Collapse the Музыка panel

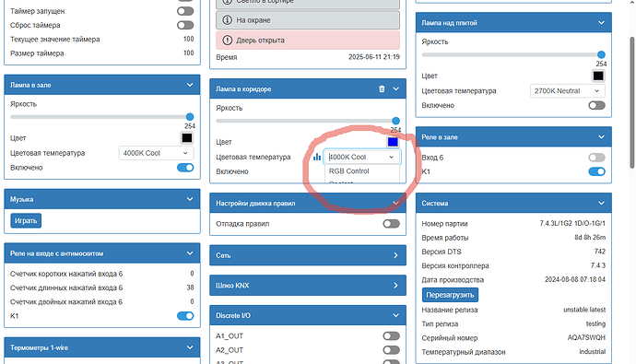[190, 199]
